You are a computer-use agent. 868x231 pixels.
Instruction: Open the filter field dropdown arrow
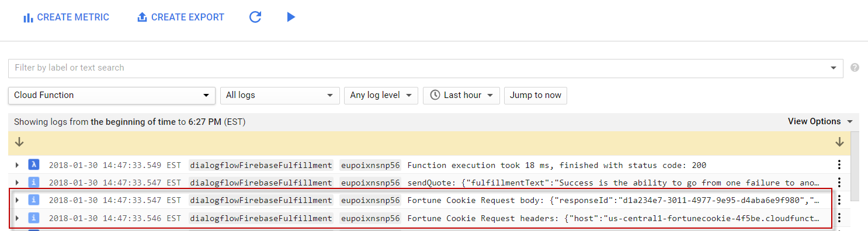pyautogui.click(x=834, y=68)
